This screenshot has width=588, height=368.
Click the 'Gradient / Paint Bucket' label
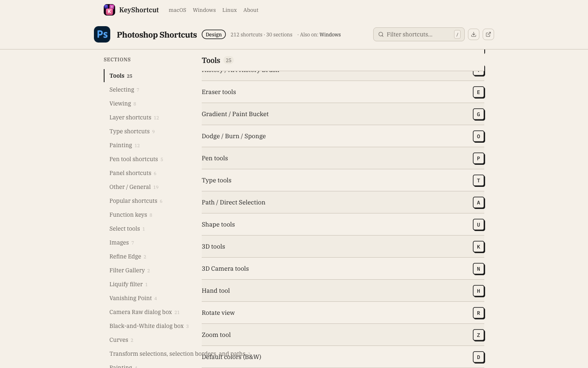click(235, 114)
